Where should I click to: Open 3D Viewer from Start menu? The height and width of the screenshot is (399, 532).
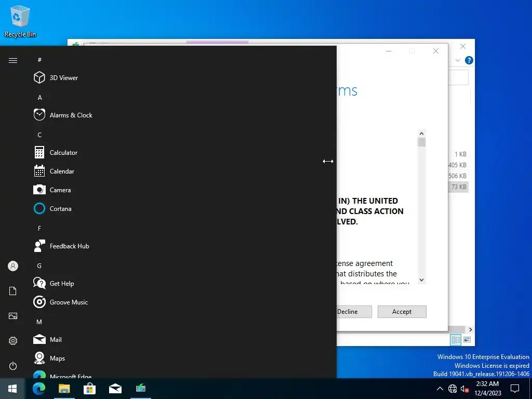point(64,78)
